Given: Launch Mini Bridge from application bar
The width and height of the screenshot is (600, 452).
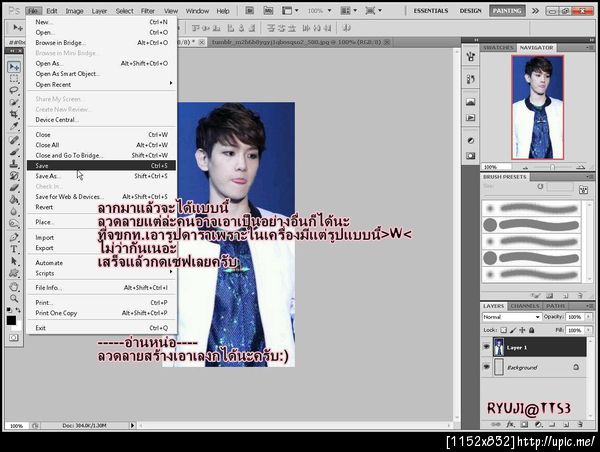Looking at the screenshot, I should [x=268, y=11].
